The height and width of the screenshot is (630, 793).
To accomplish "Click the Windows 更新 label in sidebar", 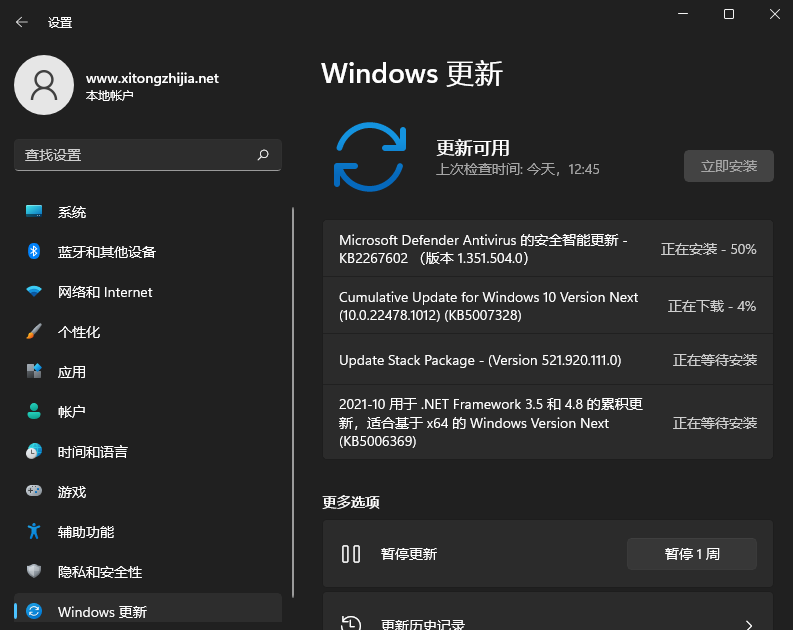I will click(102, 612).
